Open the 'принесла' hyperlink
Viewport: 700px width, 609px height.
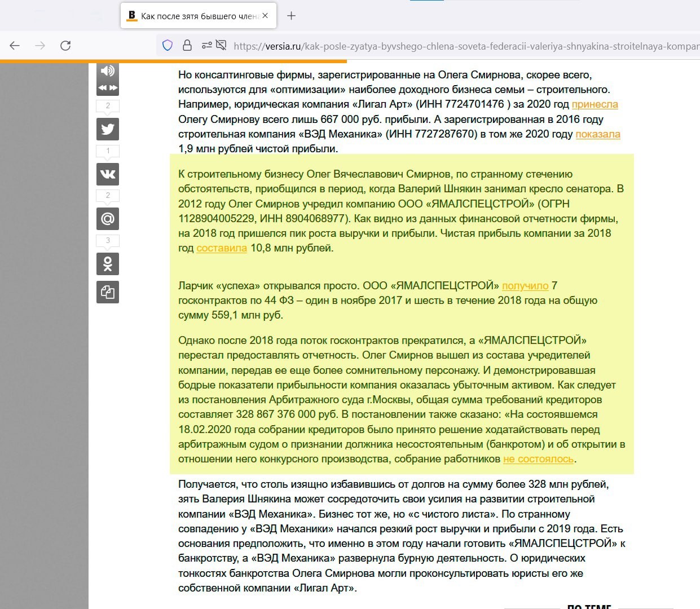click(x=595, y=104)
